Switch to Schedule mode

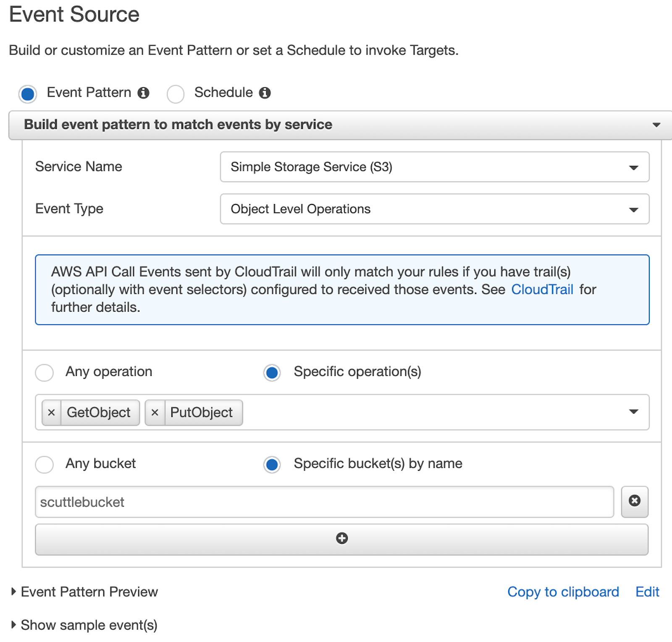click(x=176, y=93)
